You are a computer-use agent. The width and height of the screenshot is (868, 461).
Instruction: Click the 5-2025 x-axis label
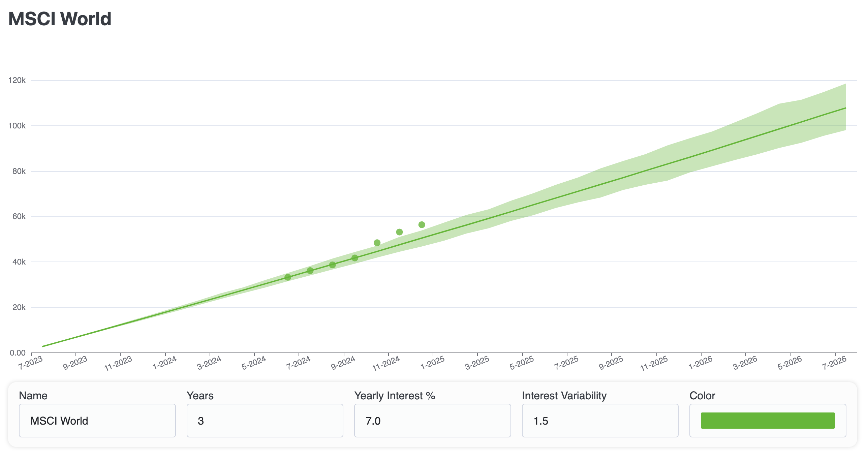tap(522, 363)
